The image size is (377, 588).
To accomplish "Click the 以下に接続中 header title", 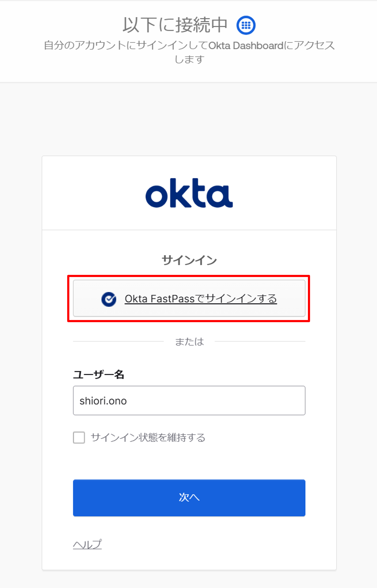I will point(175,25).
